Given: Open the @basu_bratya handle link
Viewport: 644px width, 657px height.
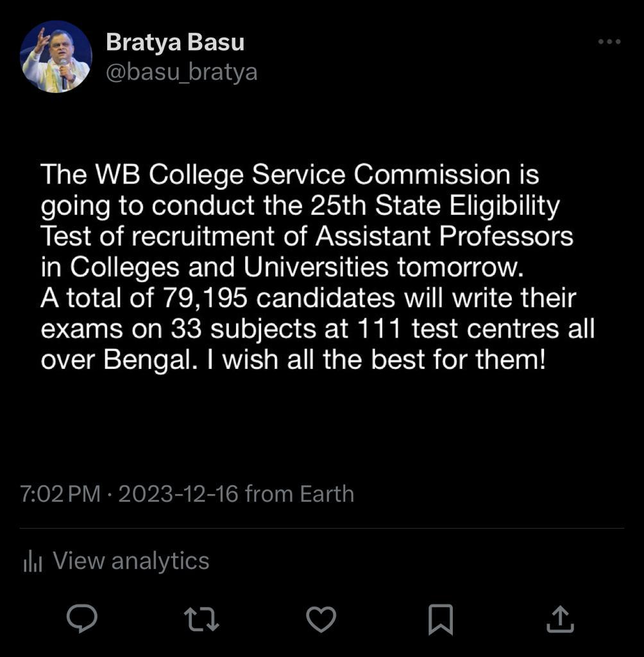Looking at the screenshot, I should 181,72.
